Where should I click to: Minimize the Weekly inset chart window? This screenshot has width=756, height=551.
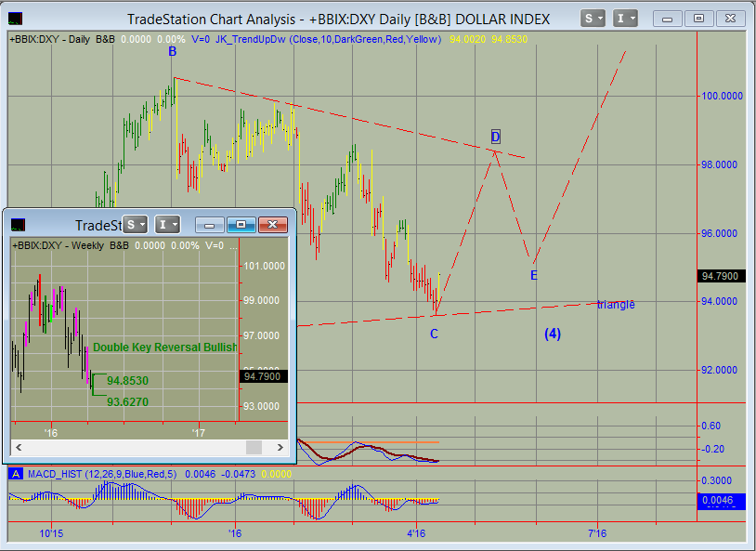pos(210,225)
